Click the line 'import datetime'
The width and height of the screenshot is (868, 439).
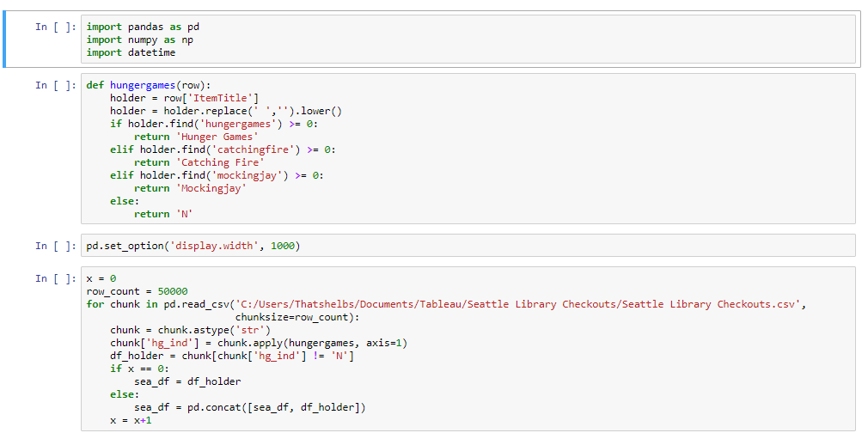[x=131, y=52]
